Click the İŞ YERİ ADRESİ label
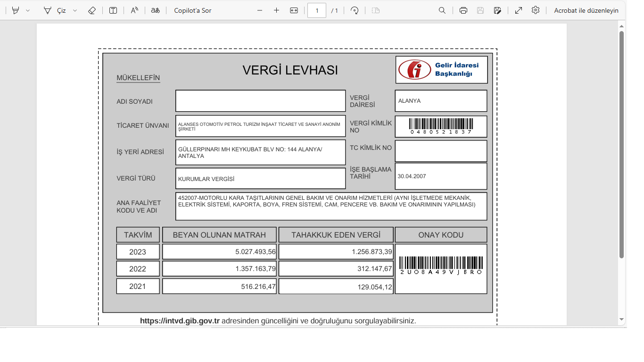Viewport: 644px width, 362px height. tap(140, 152)
